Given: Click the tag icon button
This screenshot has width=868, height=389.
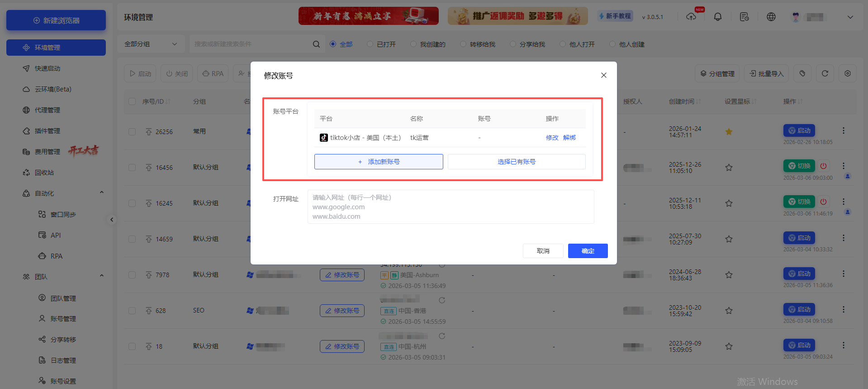Looking at the screenshot, I should pos(802,73).
